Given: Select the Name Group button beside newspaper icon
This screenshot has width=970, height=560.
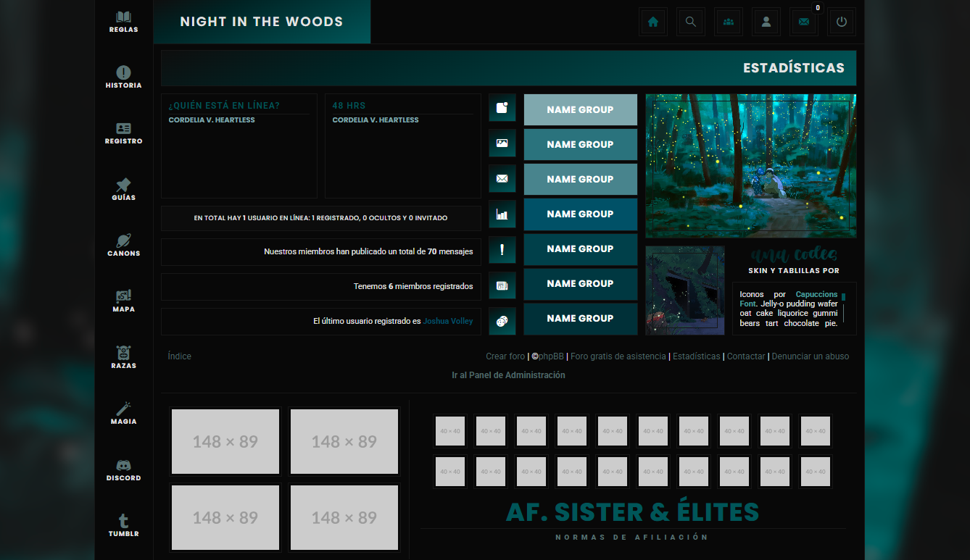Looking at the screenshot, I should click(580, 283).
